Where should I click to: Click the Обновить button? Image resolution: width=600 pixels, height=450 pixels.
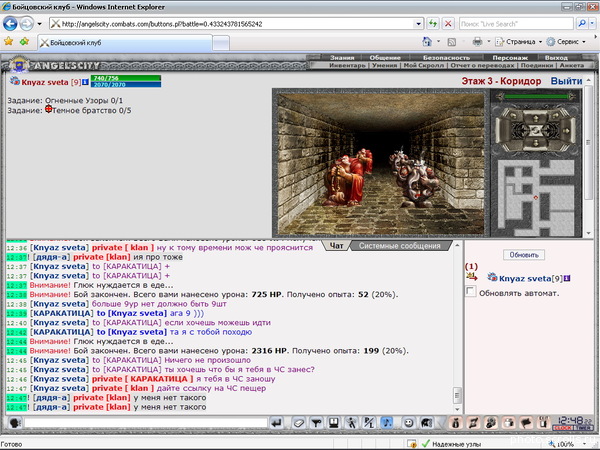coord(524,255)
